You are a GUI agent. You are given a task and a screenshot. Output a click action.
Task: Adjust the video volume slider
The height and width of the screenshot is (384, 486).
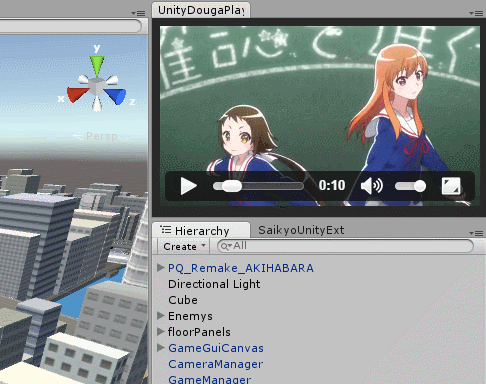point(410,186)
